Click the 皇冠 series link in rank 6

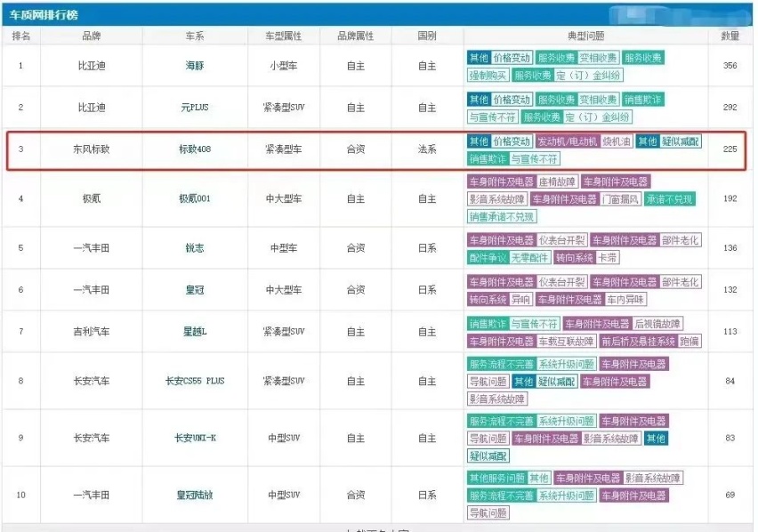click(x=195, y=290)
